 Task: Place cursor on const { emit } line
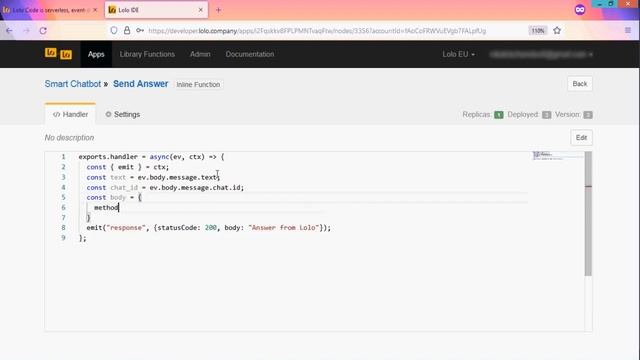click(128, 167)
